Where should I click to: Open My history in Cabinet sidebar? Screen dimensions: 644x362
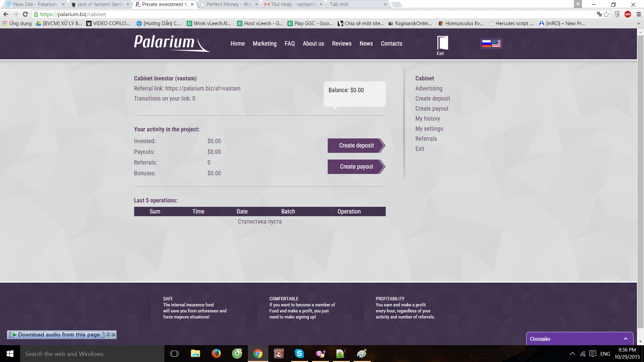pos(428,119)
